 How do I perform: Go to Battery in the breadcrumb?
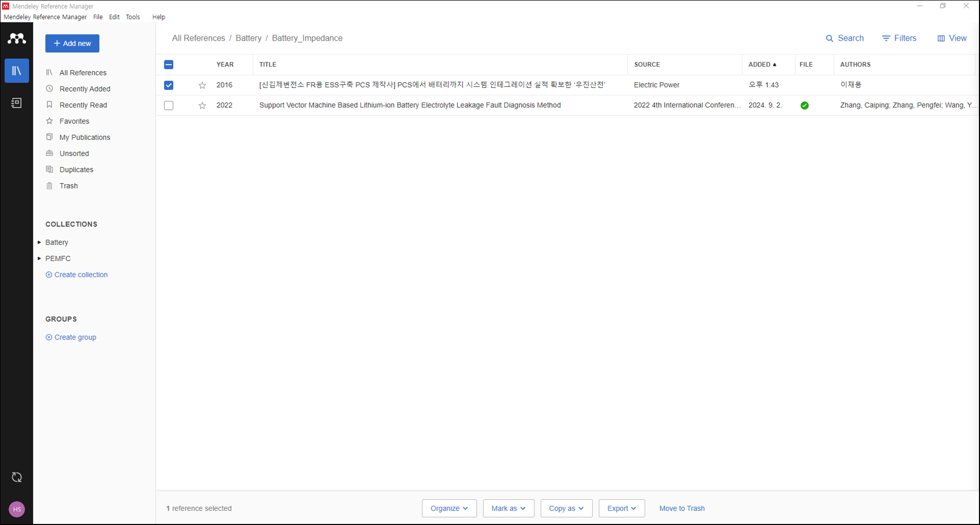point(249,38)
